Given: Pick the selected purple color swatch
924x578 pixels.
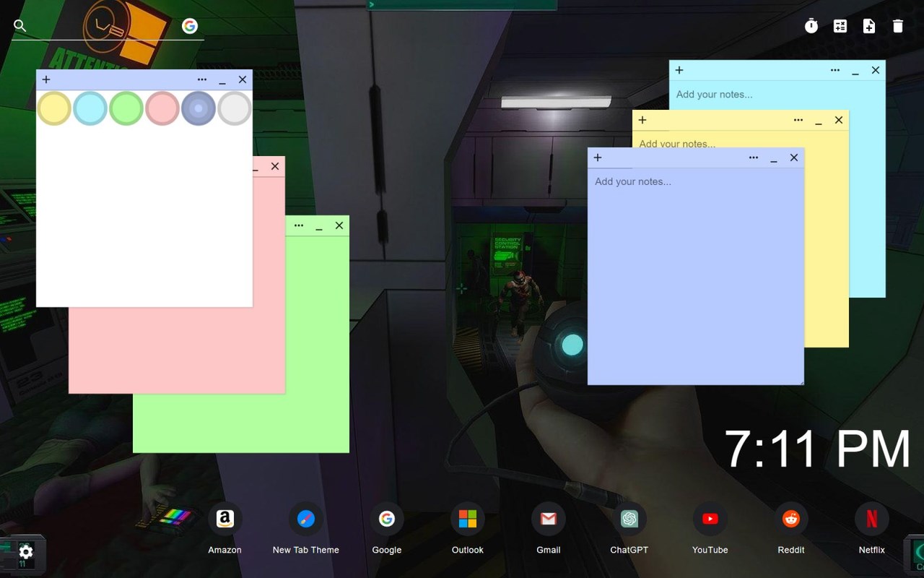Looking at the screenshot, I should (x=199, y=108).
